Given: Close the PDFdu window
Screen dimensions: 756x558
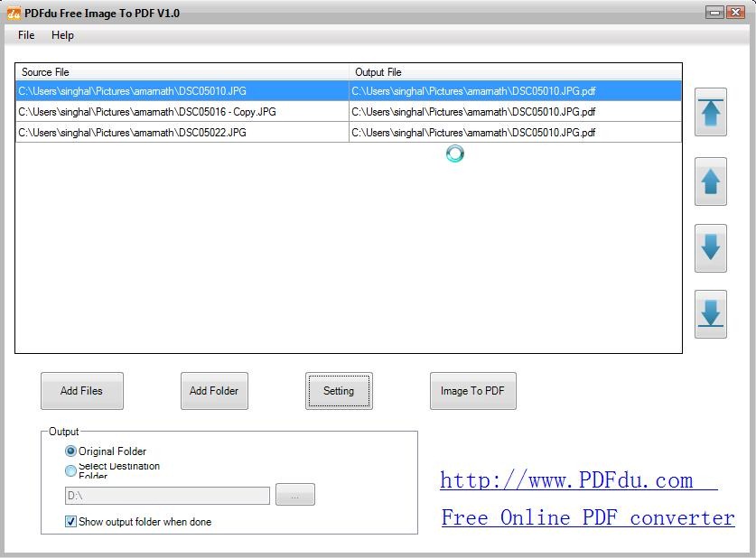Looking at the screenshot, I should coord(736,13).
